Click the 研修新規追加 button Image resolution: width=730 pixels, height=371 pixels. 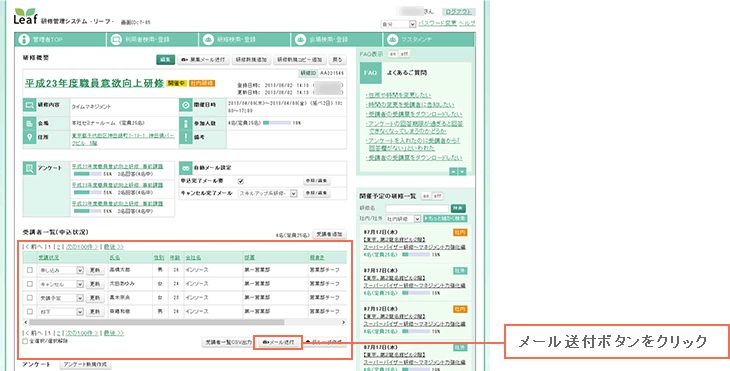251,60
